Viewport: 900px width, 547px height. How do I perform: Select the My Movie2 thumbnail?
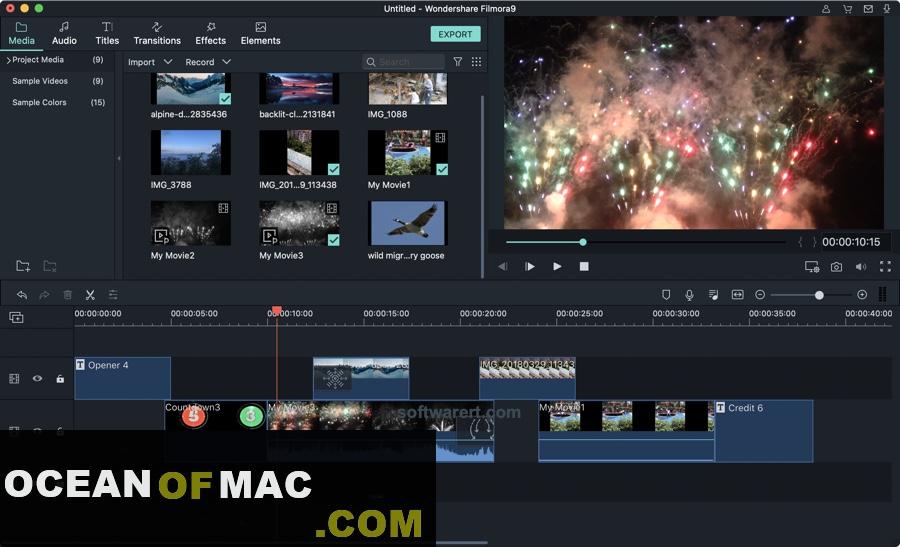point(191,223)
